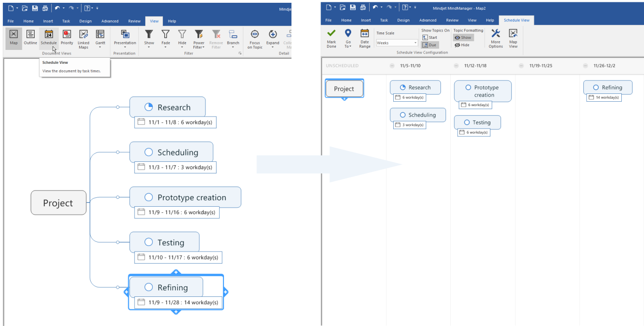This screenshot has height=326, width=644.
Task: Open Design tab in left window
Action: pos(85,21)
